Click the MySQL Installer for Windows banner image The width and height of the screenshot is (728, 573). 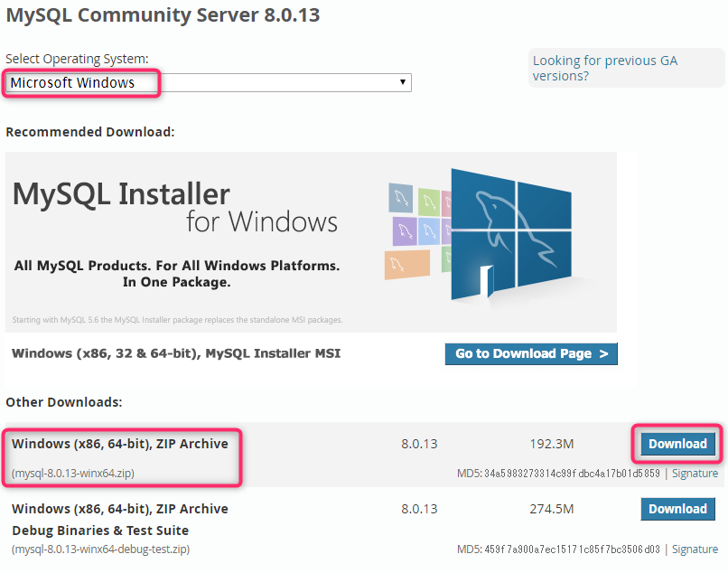pyautogui.click(x=311, y=242)
